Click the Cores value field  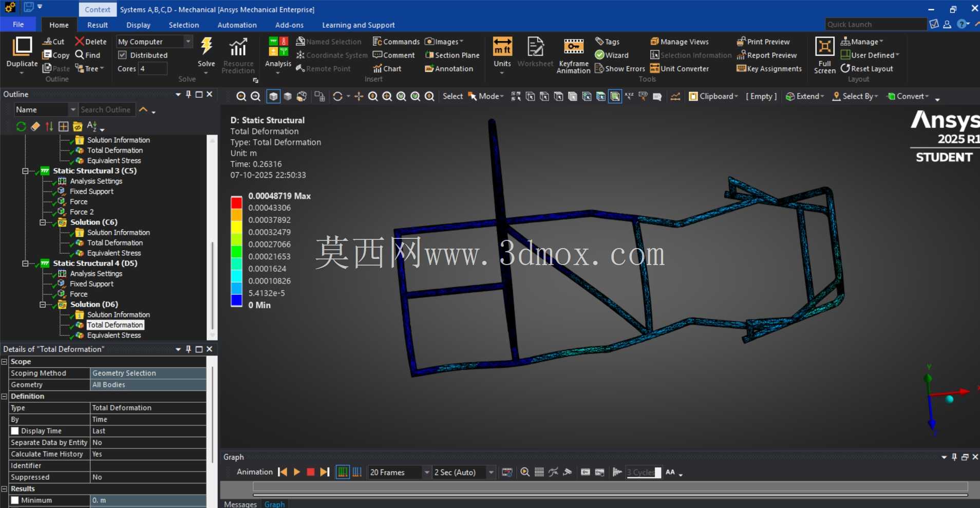pos(153,68)
